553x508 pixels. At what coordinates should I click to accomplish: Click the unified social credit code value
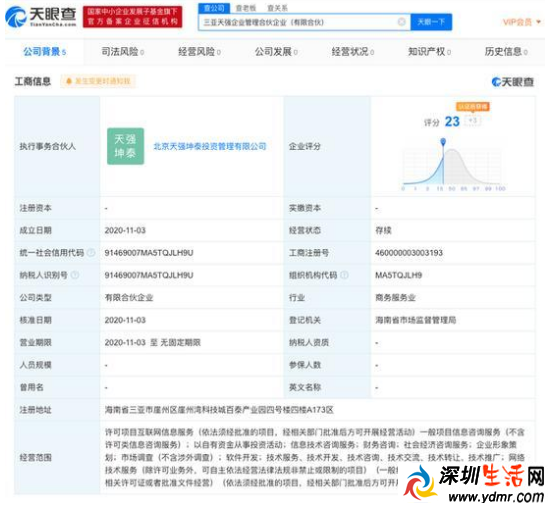click(149, 253)
